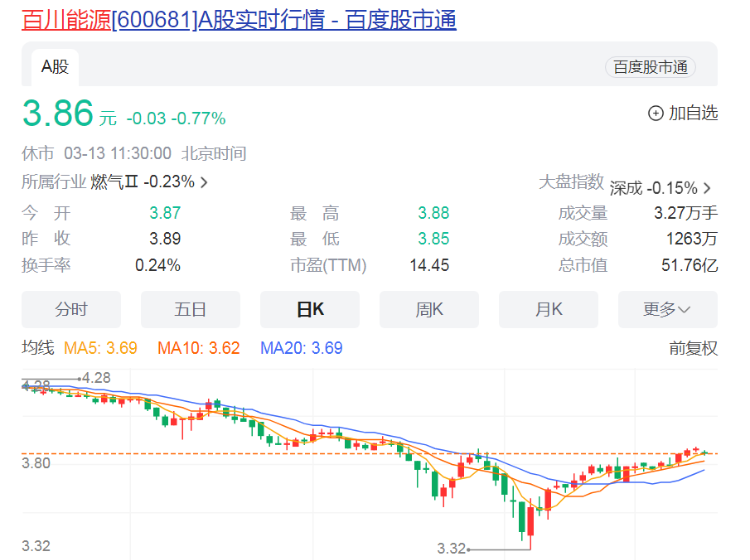Click the change value -0.03 -0.77%

[176, 118]
